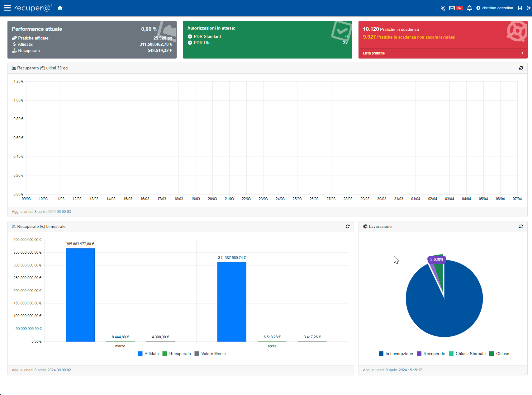The image size is (532, 395).
Task: Click the switch-user people icon
Action: point(520,8)
